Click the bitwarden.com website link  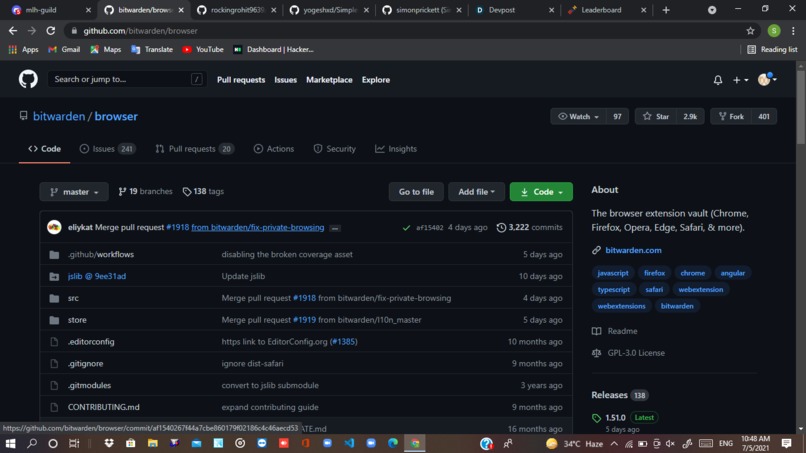click(x=633, y=250)
